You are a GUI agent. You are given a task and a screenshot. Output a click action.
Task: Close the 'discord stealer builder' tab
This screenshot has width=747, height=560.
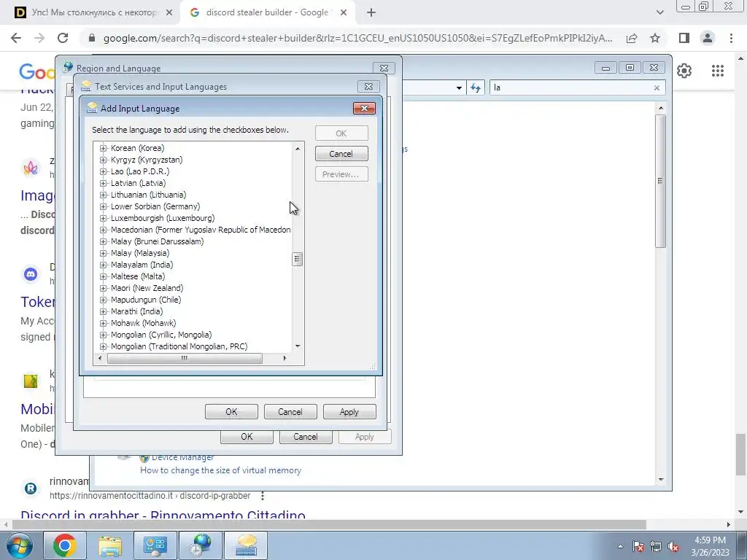click(344, 13)
